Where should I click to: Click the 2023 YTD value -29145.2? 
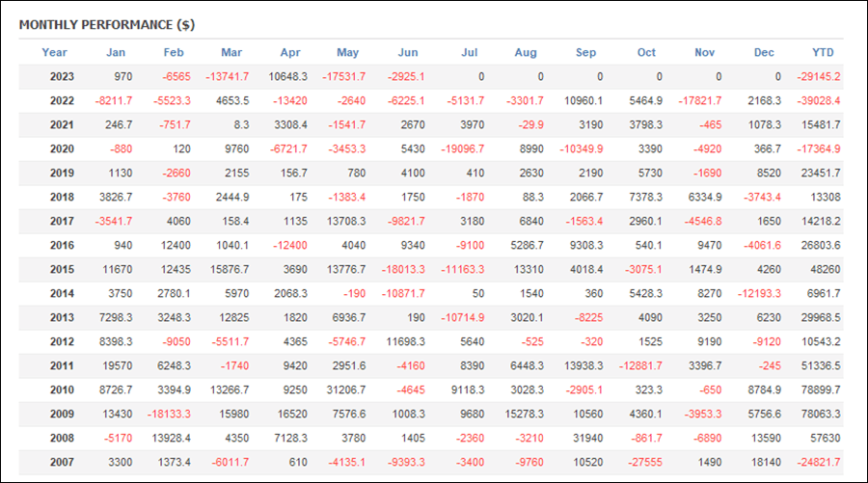click(818, 77)
